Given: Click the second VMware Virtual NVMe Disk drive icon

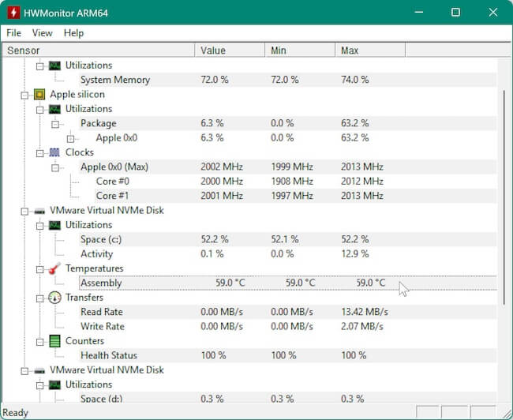Looking at the screenshot, I should (x=39, y=371).
